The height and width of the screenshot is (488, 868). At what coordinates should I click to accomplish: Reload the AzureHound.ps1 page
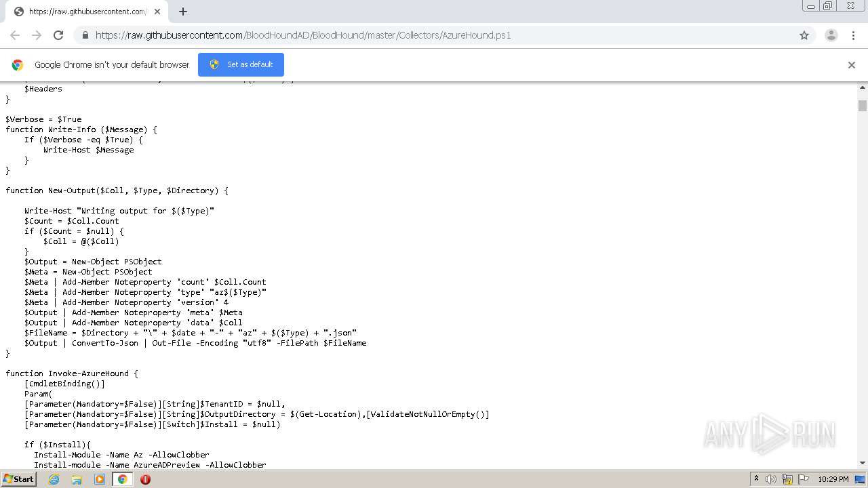(x=58, y=35)
